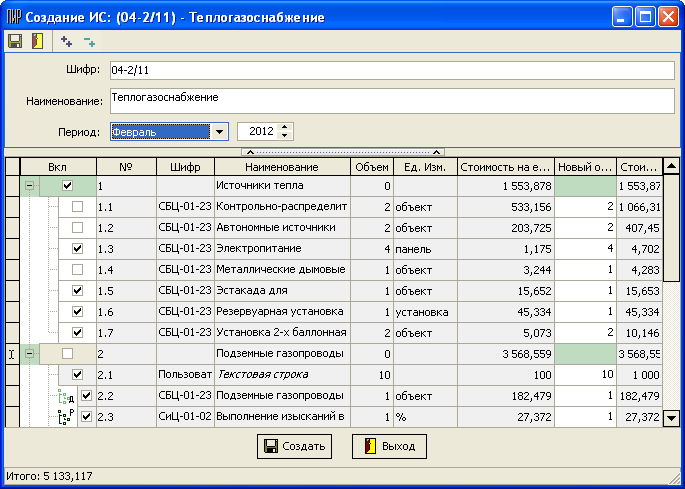
Task: Collapse the Источники тепла tree node
Action: click(x=29, y=186)
